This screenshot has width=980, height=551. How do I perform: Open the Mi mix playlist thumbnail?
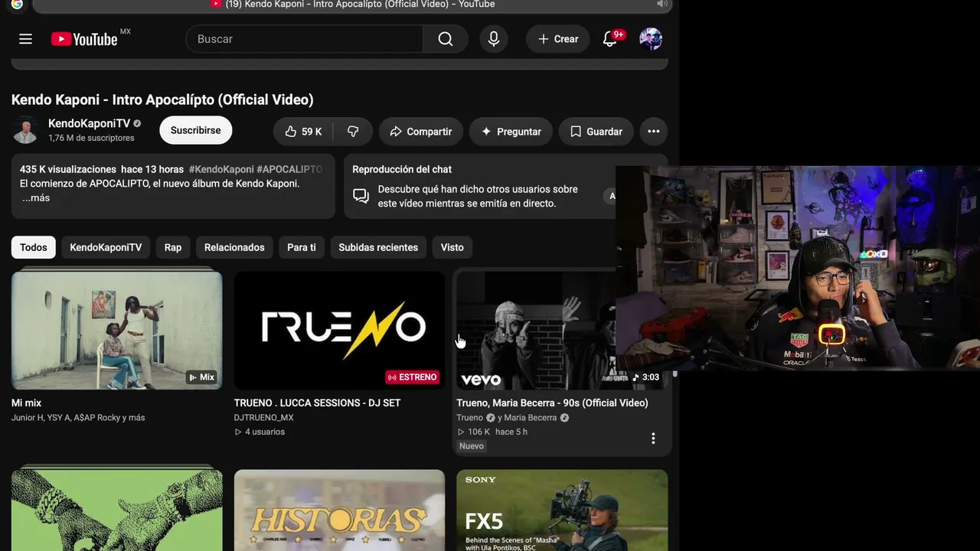click(117, 330)
